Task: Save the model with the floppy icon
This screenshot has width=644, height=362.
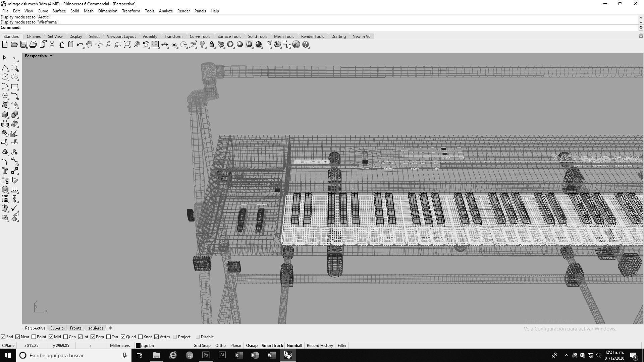Action: pos(23,44)
